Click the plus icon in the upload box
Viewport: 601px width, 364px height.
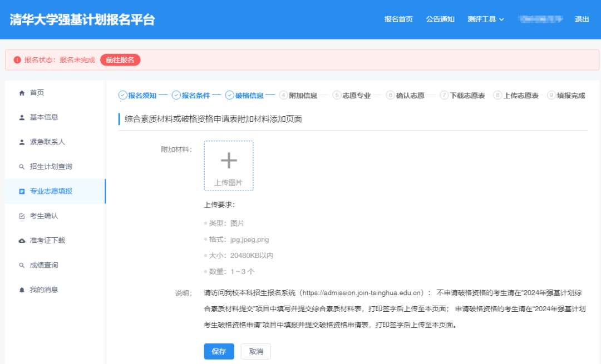coord(229,161)
